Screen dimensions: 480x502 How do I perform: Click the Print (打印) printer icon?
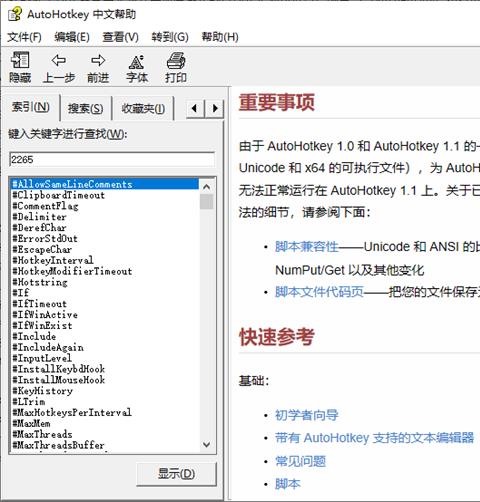tap(176, 61)
